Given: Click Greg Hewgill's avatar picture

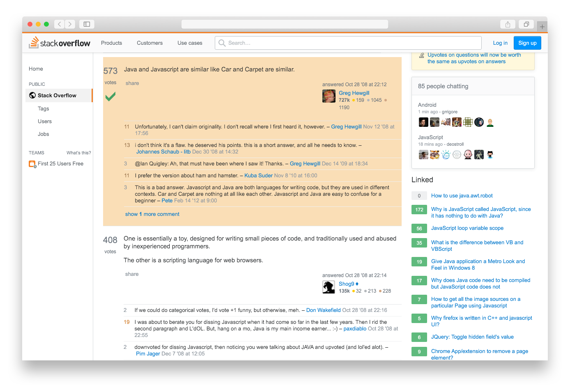Looking at the screenshot, I should click(329, 96).
